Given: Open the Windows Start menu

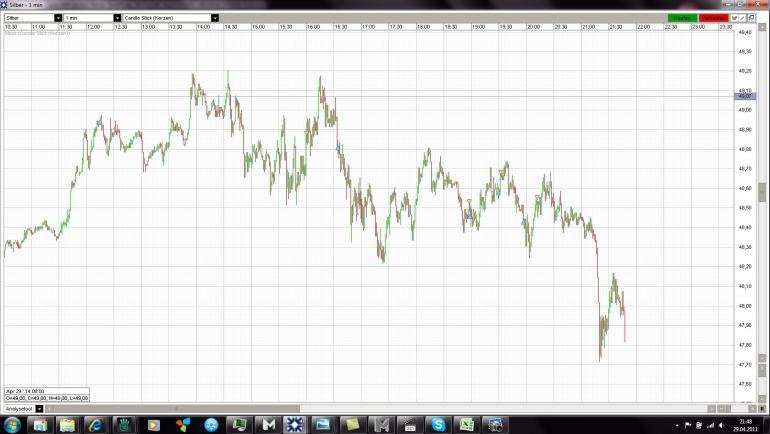Looking at the screenshot, I should (11, 425).
